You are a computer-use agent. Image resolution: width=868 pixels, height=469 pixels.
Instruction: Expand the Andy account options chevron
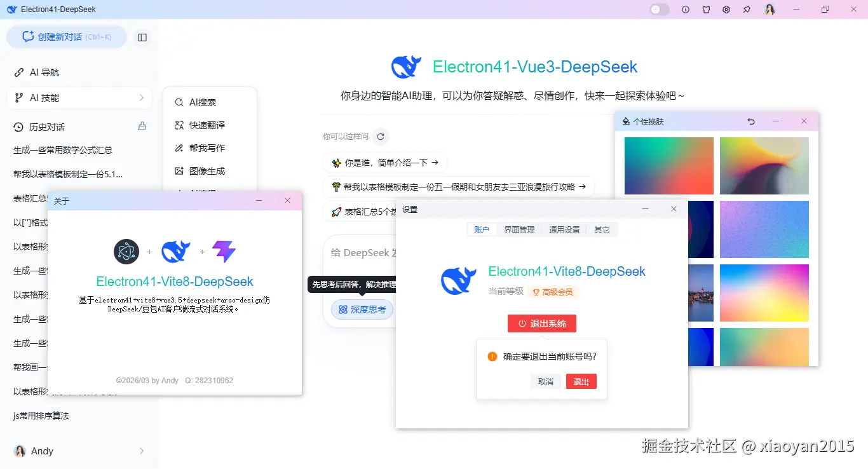point(141,451)
